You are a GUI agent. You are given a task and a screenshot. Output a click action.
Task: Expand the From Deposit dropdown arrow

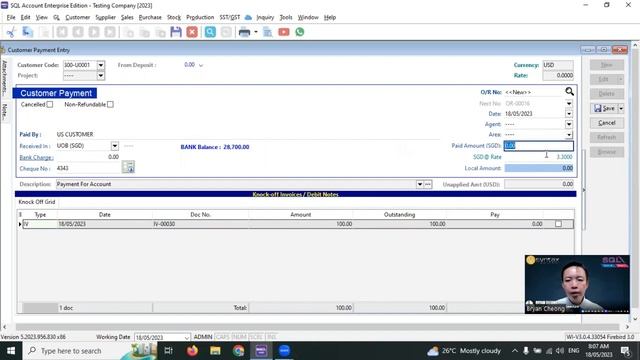point(201,65)
